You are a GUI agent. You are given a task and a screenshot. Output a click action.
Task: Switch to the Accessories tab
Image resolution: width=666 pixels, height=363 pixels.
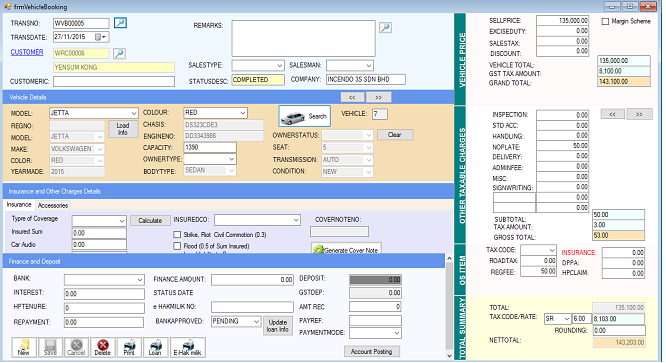53,205
